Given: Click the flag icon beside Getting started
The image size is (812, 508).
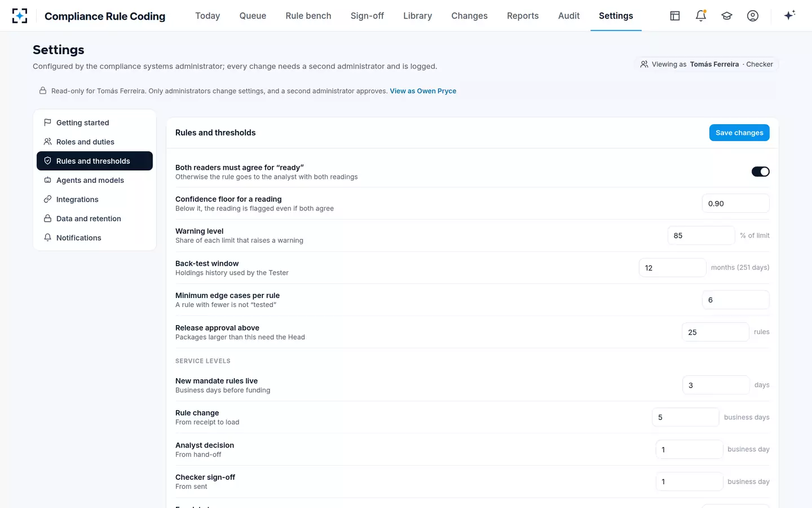Looking at the screenshot, I should click(x=48, y=122).
